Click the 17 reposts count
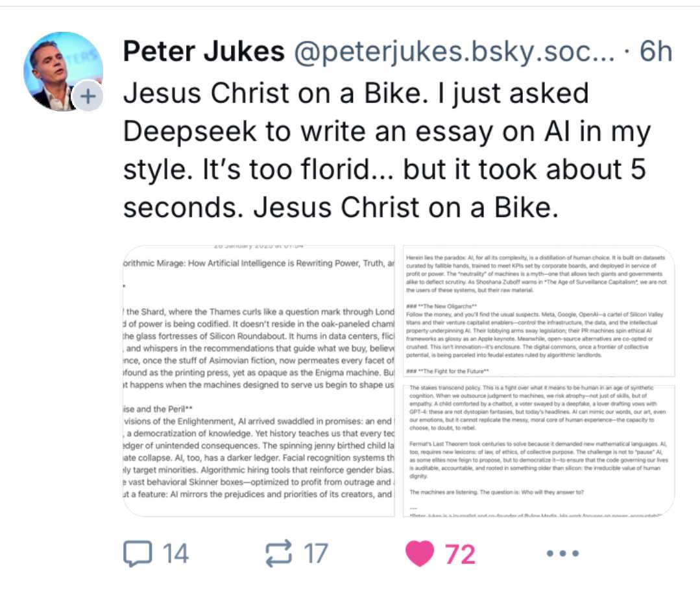 pos(315,554)
